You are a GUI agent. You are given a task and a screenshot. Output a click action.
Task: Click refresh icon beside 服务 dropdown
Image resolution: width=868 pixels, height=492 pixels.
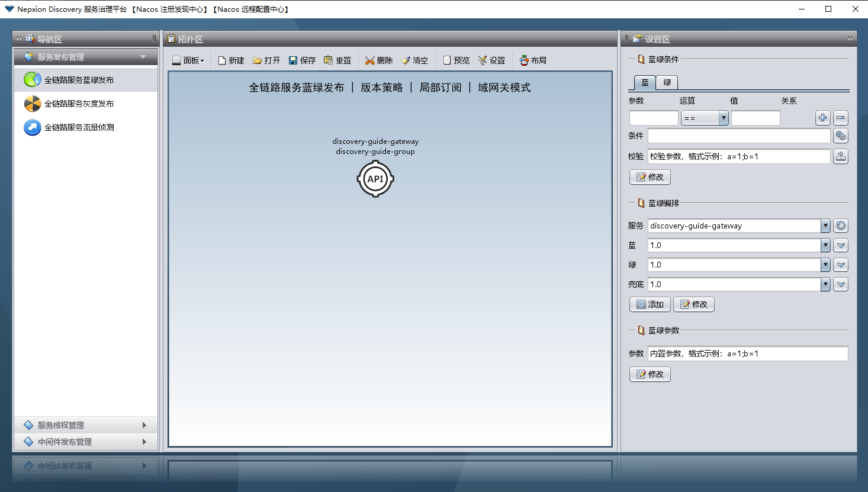point(841,226)
